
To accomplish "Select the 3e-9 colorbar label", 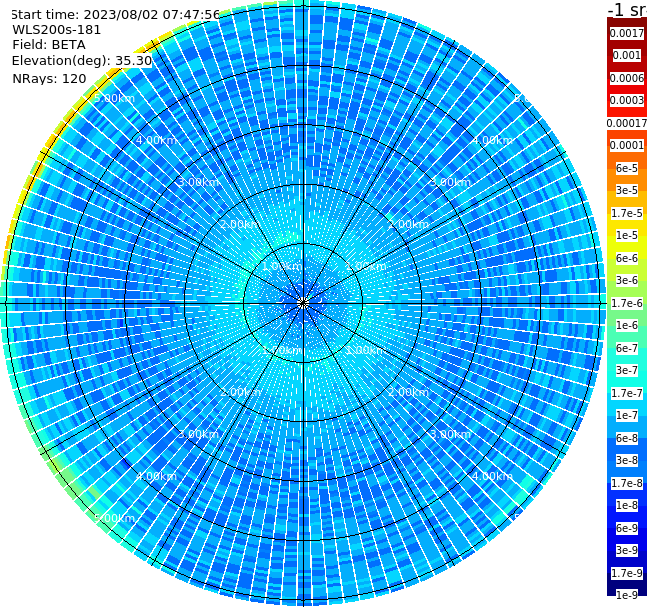I will click(627, 550).
